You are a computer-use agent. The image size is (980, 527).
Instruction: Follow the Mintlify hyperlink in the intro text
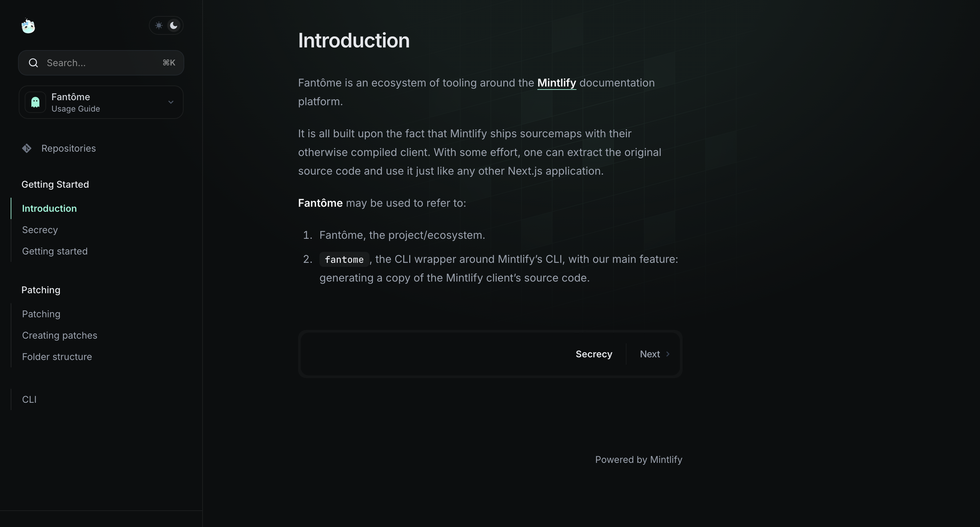coord(556,82)
